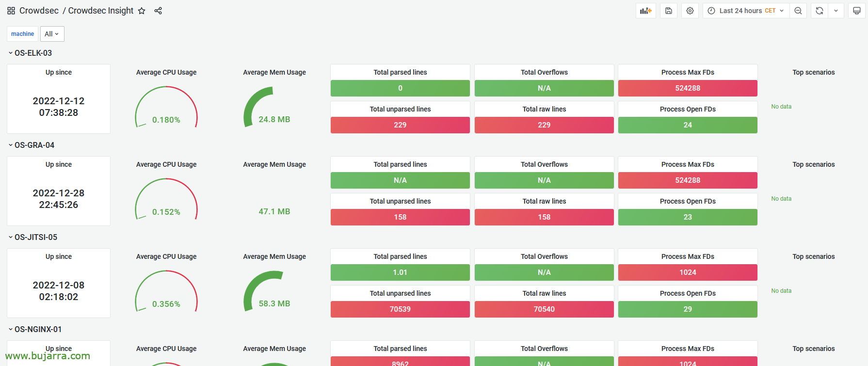Screen dimensions: 868x366
Task: Click OS-GRA-04 memory value 47.1 MB
Action: (x=274, y=211)
